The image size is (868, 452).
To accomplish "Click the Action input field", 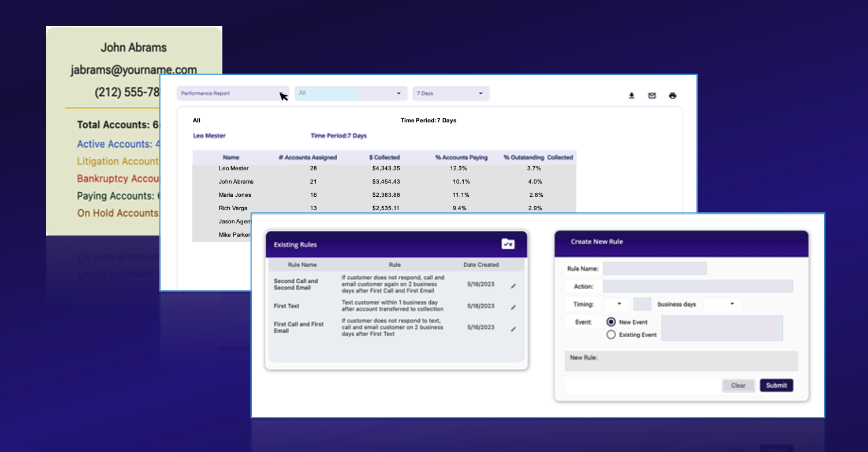I will click(x=698, y=286).
